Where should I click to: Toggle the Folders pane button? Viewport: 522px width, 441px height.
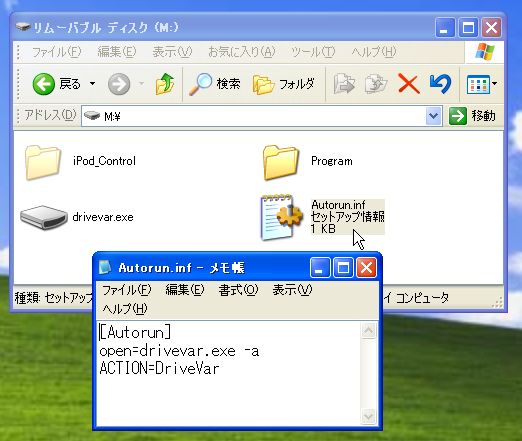[284, 84]
